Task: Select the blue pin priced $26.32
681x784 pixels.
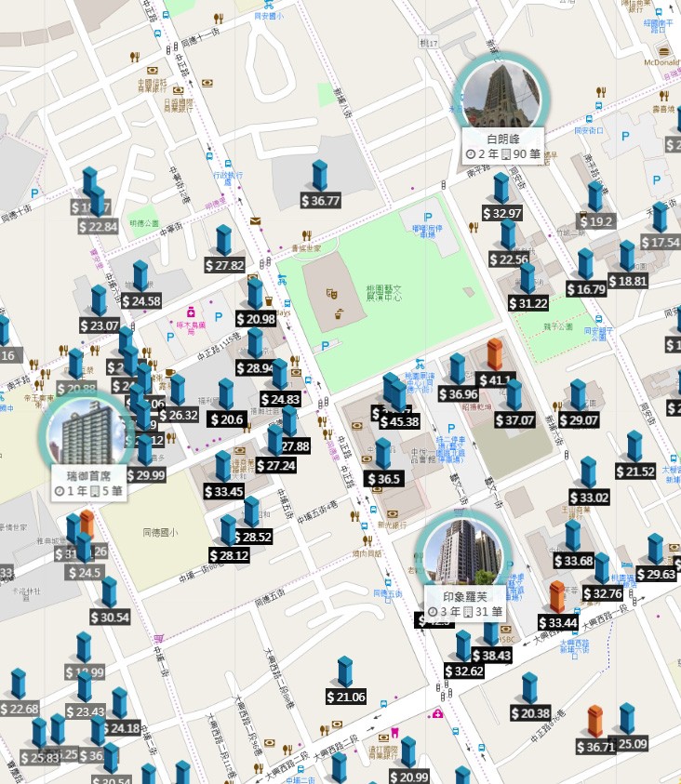Action: coord(178,390)
